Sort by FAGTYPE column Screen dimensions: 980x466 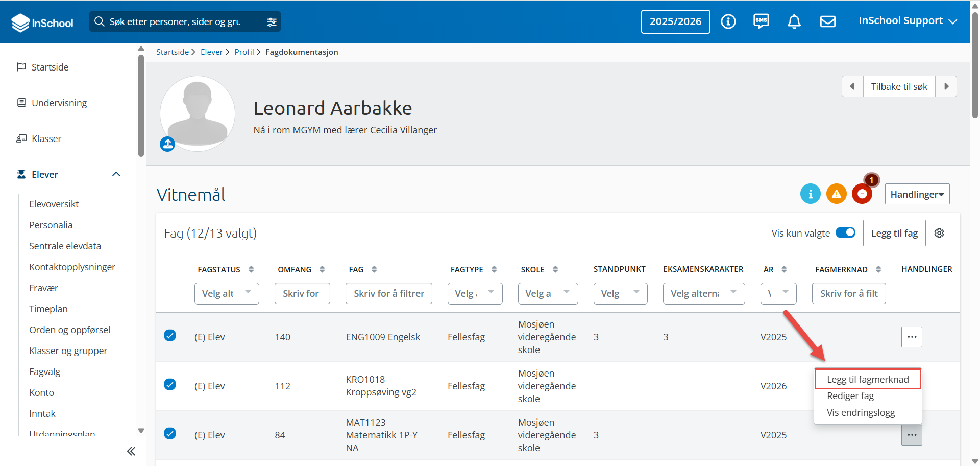click(494, 269)
